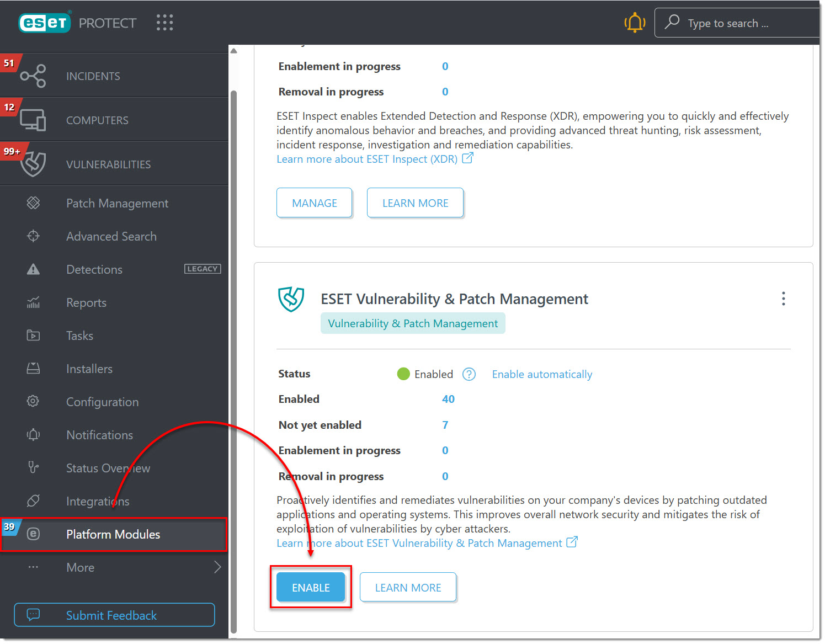Open Learn more about ESET Vulnerability & Patch Management
Image resolution: width=825 pixels, height=644 pixels.
[419, 543]
